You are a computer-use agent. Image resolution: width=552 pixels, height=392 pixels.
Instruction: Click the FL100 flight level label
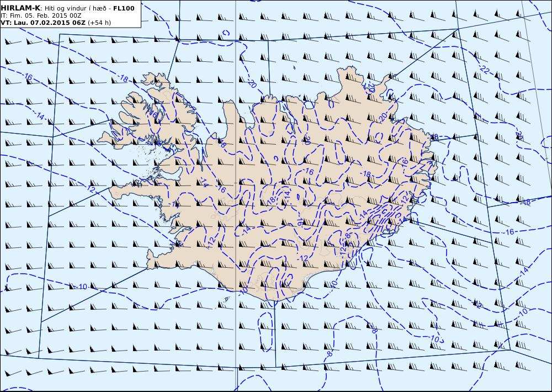pyautogui.click(x=124, y=8)
